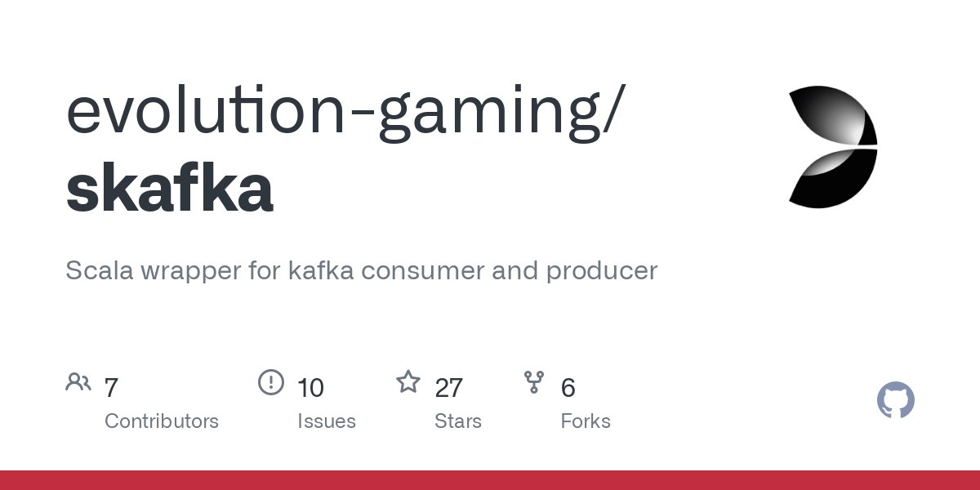Select the lower leaf of the logo

tap(833, 177)
